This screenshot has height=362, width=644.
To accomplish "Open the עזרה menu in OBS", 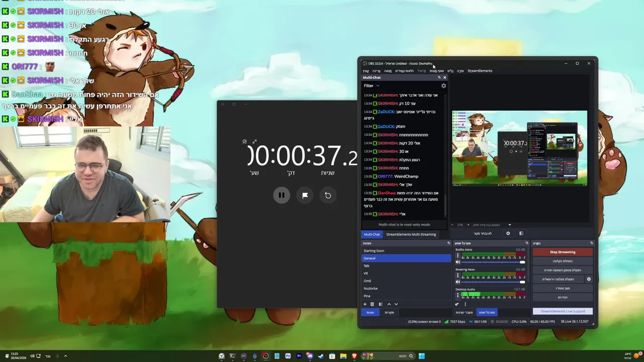I will (x=460, y=71).
